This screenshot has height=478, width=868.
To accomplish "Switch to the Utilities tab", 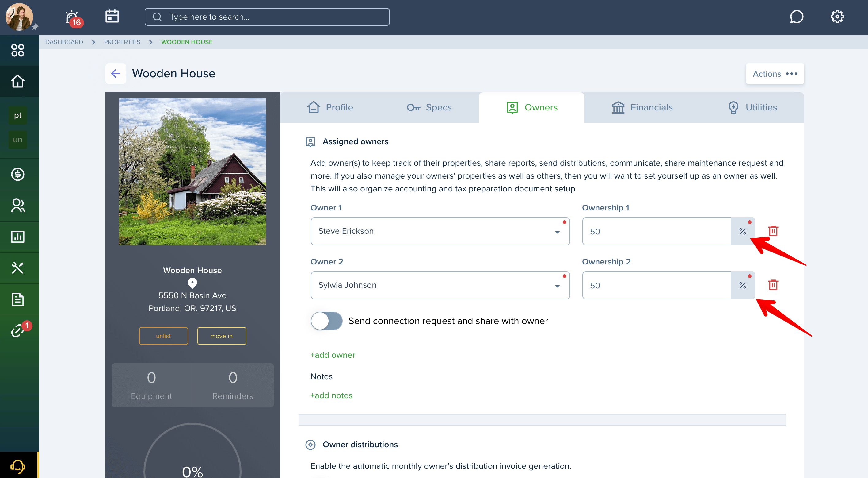I will point(752,107).
